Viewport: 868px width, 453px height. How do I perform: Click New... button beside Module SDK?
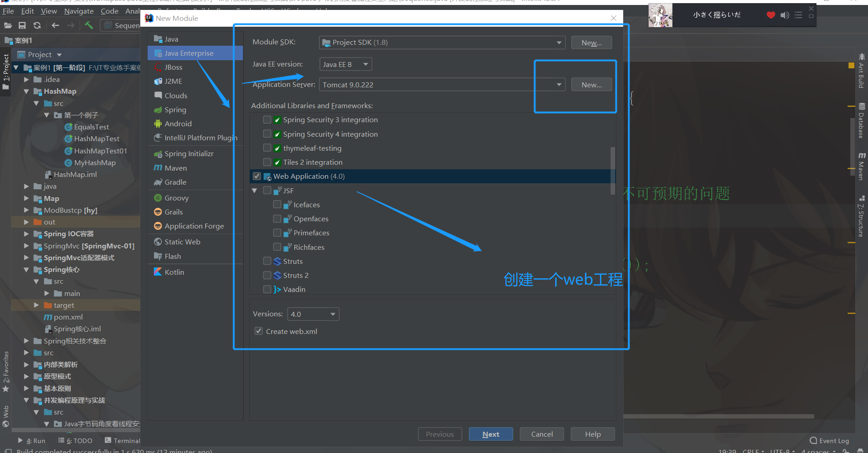[x=591, y=43]
